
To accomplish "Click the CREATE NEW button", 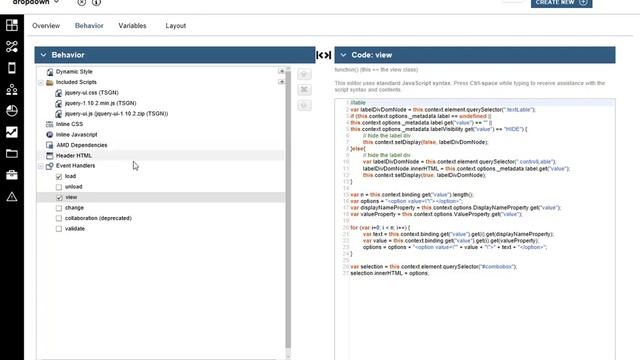I will 561,2.
